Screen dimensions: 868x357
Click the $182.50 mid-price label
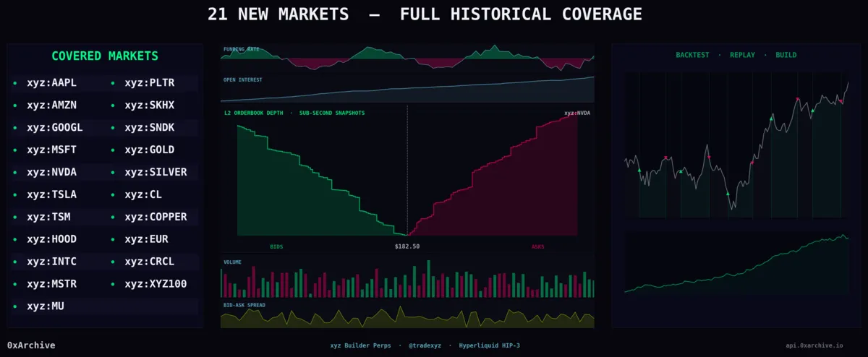(x=407, y=246)
